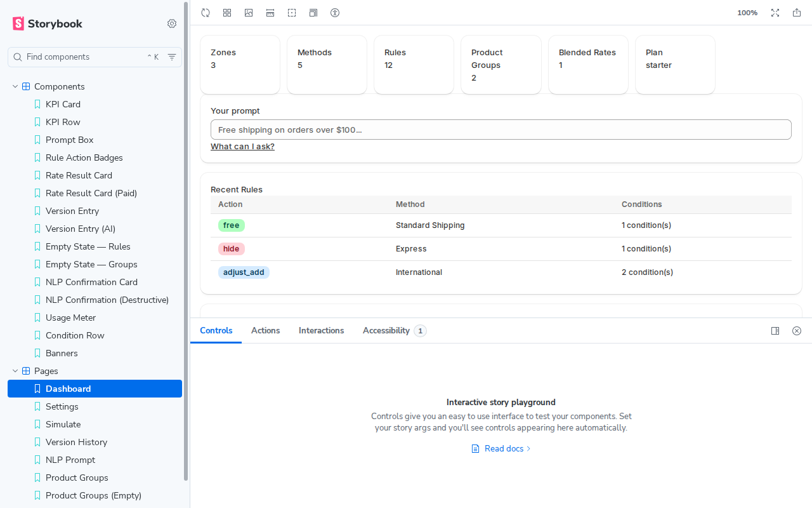Open the viewport size icon
Image resolution: width=812 pixels, height=508 pixels.
tap(270, 13)
